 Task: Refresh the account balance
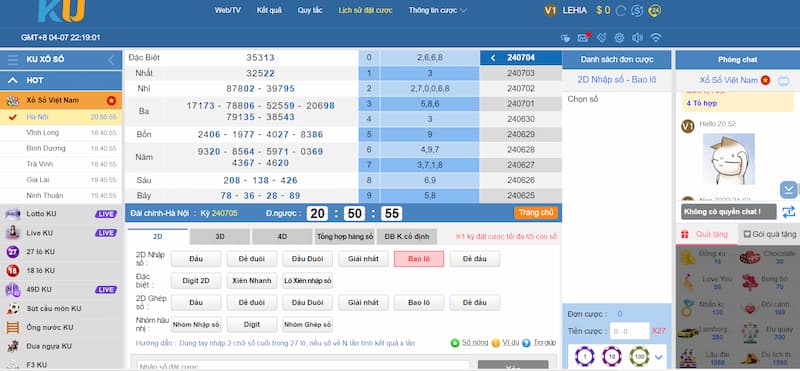coord(620,10)
